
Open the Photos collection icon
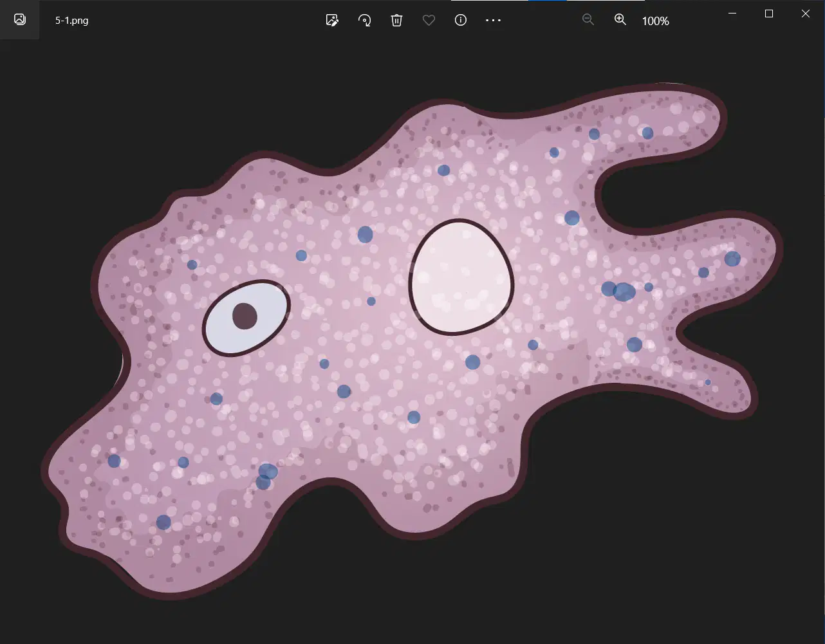point(20,20)
